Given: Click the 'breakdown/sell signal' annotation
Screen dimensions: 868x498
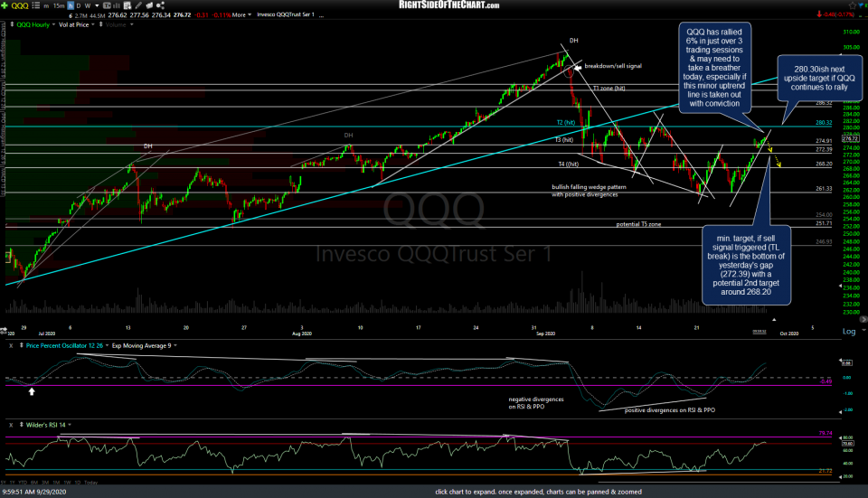Looking at the screenshot, I should click(x=613, y=66).
